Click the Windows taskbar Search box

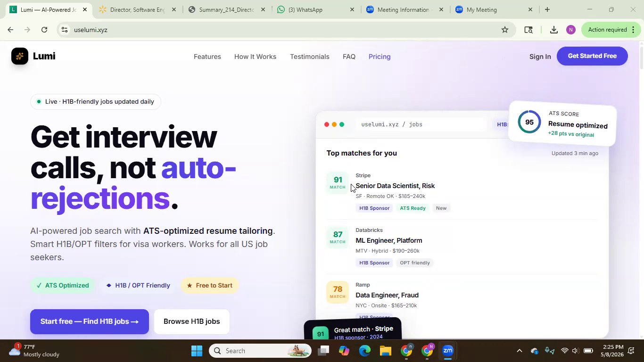260,351
